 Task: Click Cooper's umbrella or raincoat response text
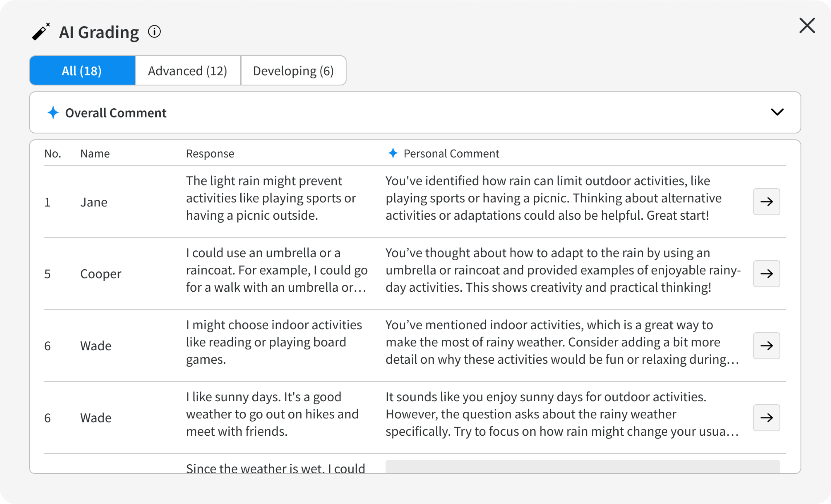pos(277,270)
